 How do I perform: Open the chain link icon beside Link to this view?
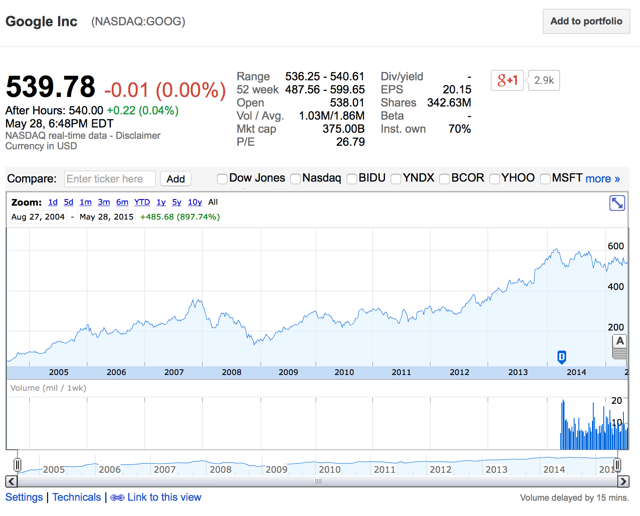[117, 498]
